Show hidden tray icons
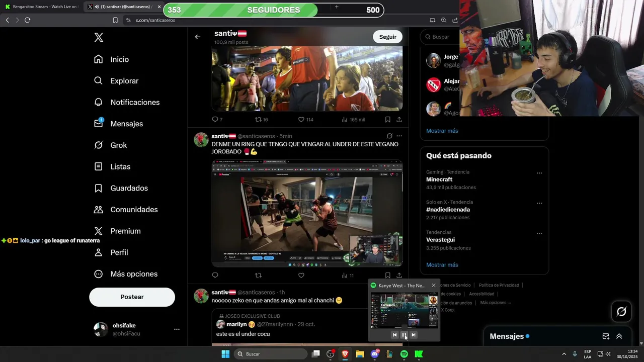The image size is (644, 362). [563, 354]
